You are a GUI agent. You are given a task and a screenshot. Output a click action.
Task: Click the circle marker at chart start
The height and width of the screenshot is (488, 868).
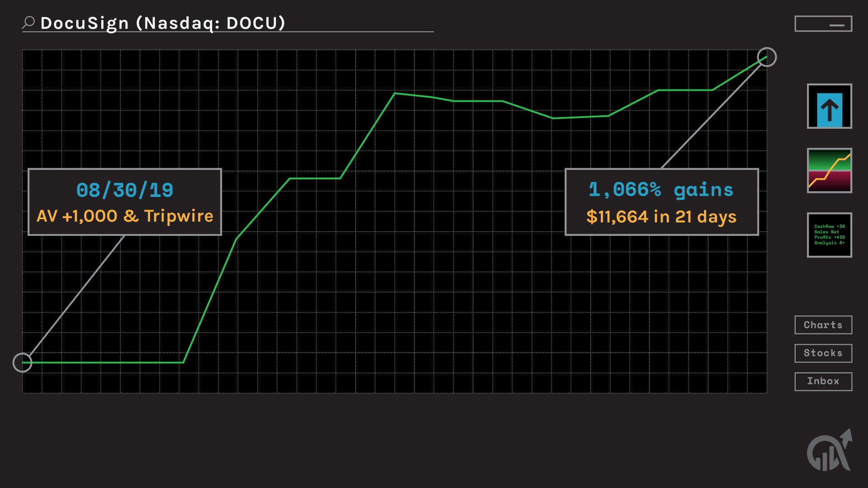tap(22, 362)
